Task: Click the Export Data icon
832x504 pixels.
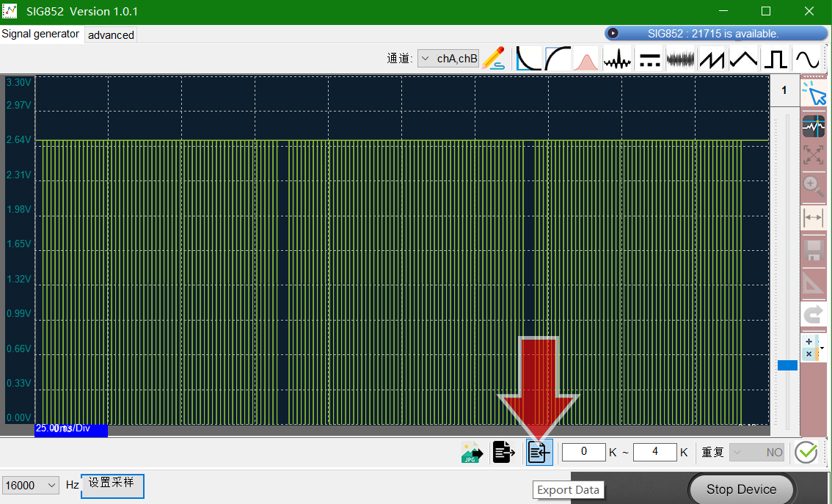Action: pyautogui.click(x=539, y=453)
